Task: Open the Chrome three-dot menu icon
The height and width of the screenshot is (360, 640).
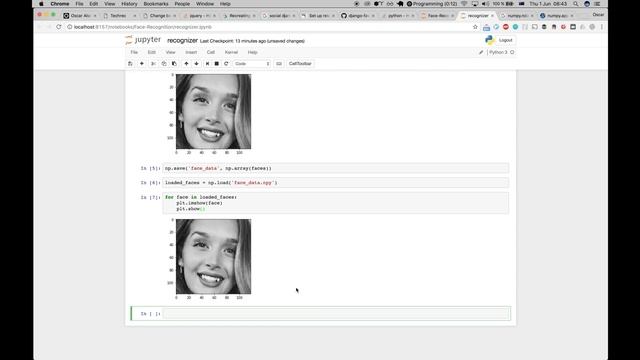Action: [x=602, y=27]
